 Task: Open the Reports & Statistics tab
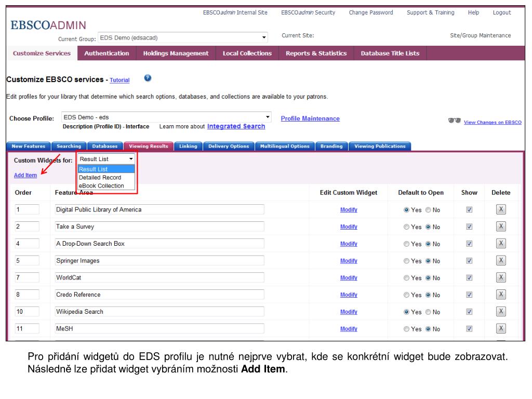[316, 54]
